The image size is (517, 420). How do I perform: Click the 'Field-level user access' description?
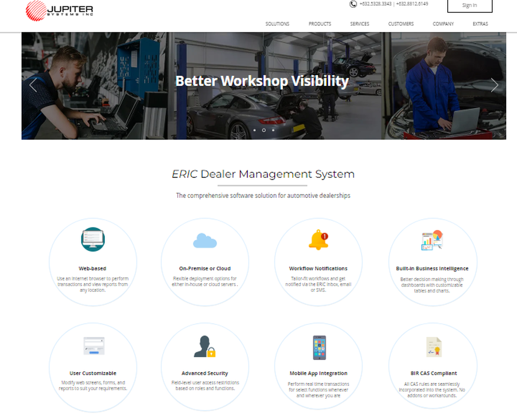(205, 385)
